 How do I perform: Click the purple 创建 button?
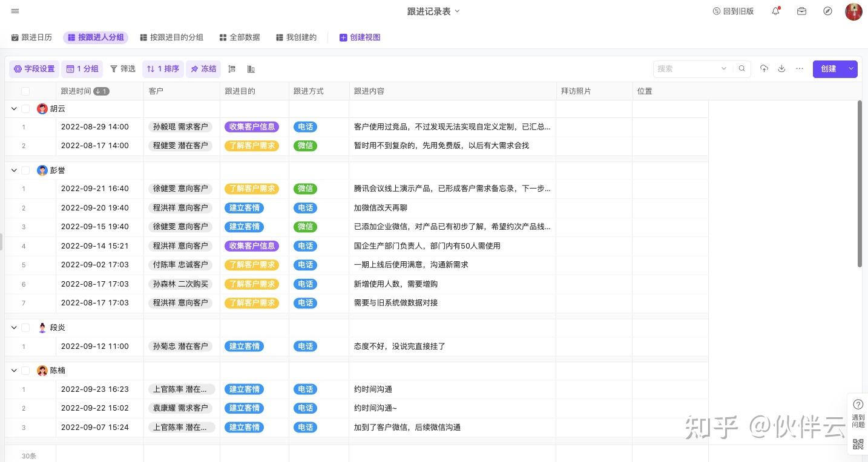click(829, 69)
